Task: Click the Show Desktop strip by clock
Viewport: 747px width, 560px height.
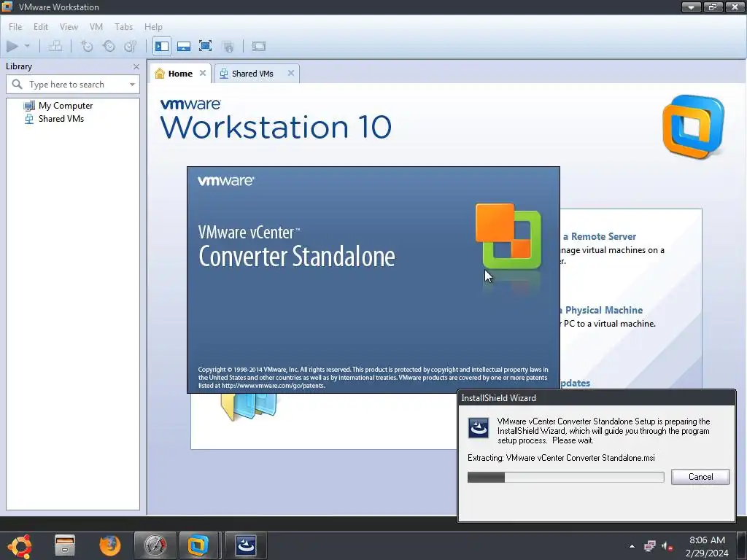Action: tap(742, 545)
